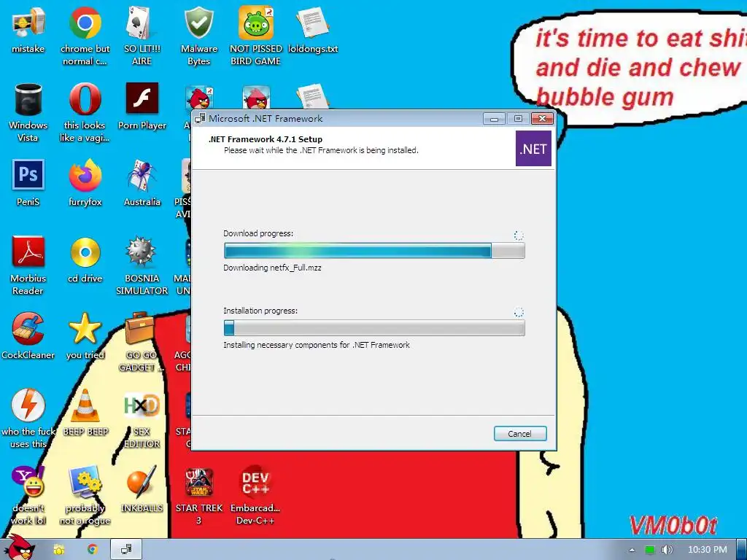This screenshot has height=560, width=747.
Task: Select the BEEP BEEP VLC cone icon
Action: 85,413
